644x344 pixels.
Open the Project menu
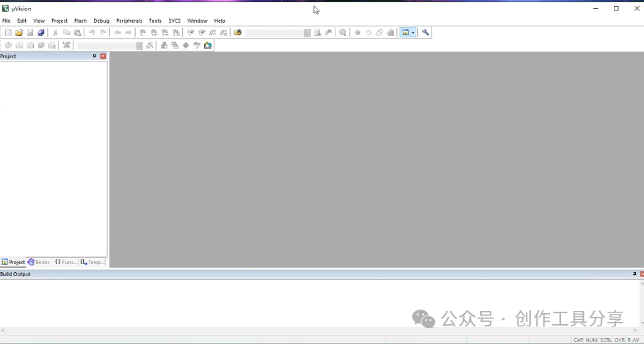[59, 21]
